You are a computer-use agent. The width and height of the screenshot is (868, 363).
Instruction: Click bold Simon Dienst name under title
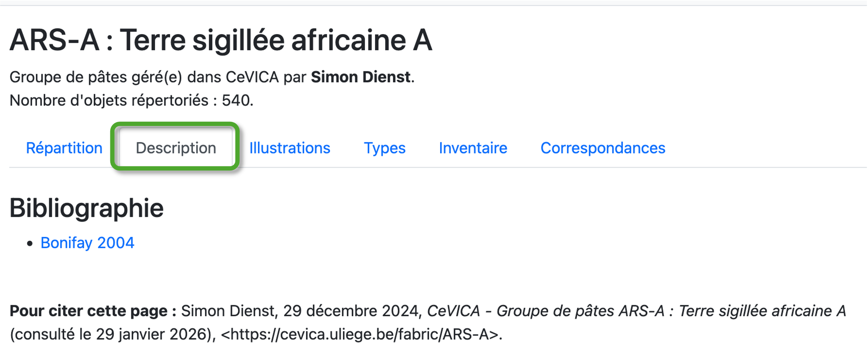click(361, 77)
